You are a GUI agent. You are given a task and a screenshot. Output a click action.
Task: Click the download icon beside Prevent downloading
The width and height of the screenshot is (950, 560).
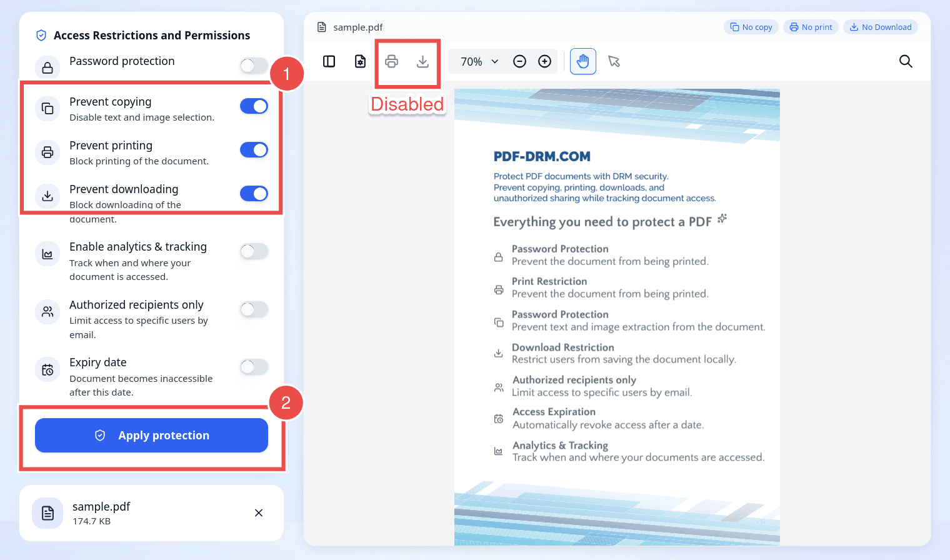(x=47, y=196)
